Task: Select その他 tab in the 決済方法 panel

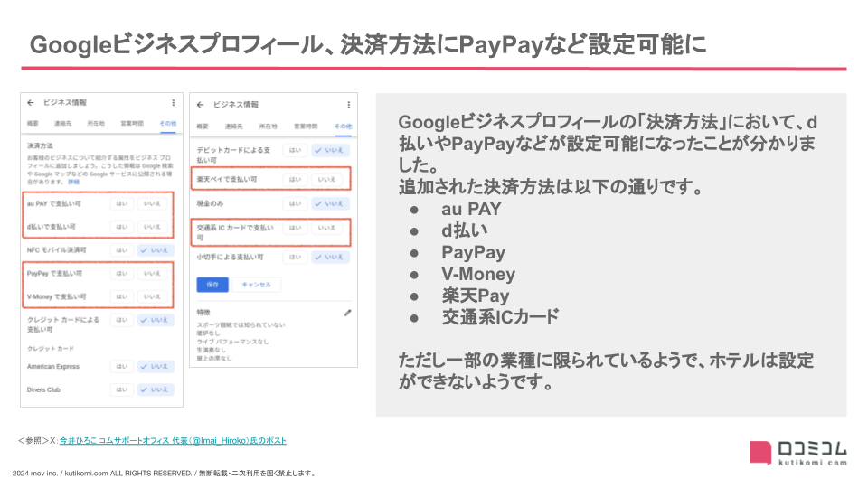Action: [x=168, y=124]
